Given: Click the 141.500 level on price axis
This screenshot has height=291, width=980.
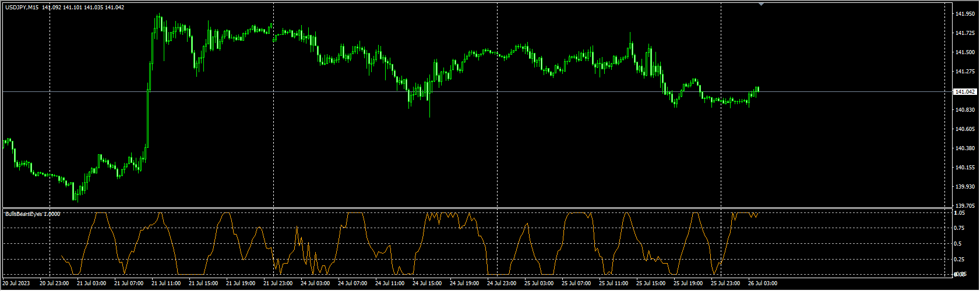Looking at the screenshot, I should [965, 52].
